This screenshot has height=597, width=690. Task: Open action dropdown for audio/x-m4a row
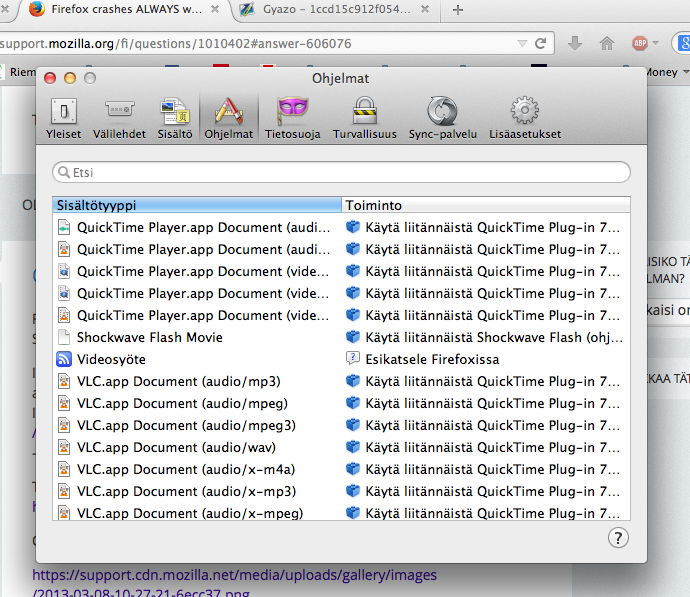[486, 469]
